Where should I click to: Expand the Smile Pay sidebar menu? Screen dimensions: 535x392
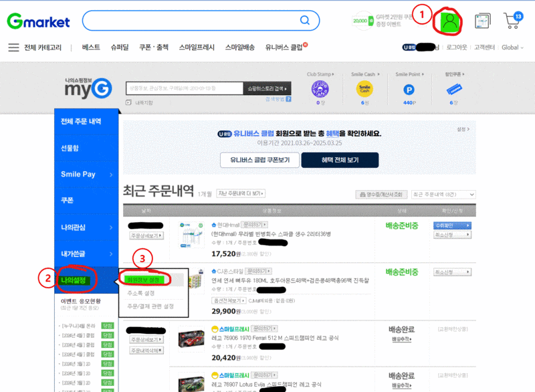tap(86, 175)
